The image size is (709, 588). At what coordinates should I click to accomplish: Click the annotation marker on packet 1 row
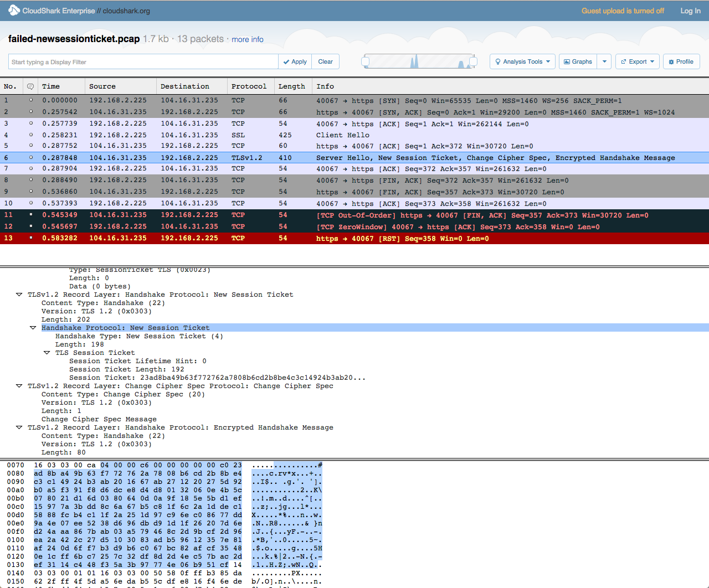(30, 100)
